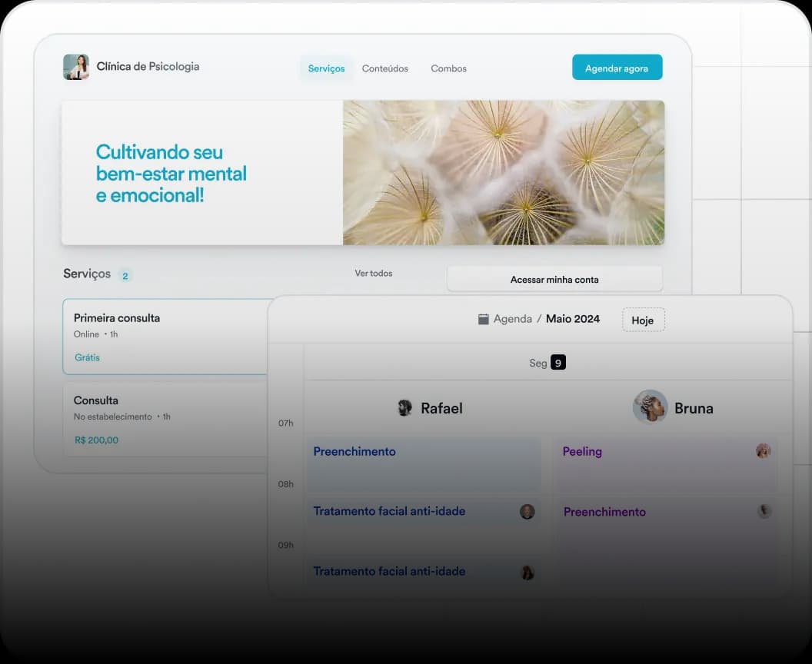The image size is (812, 664).
Task: Click client avatar on Bruna's Preenchimento appointment
Action: (x=764, y=511)
